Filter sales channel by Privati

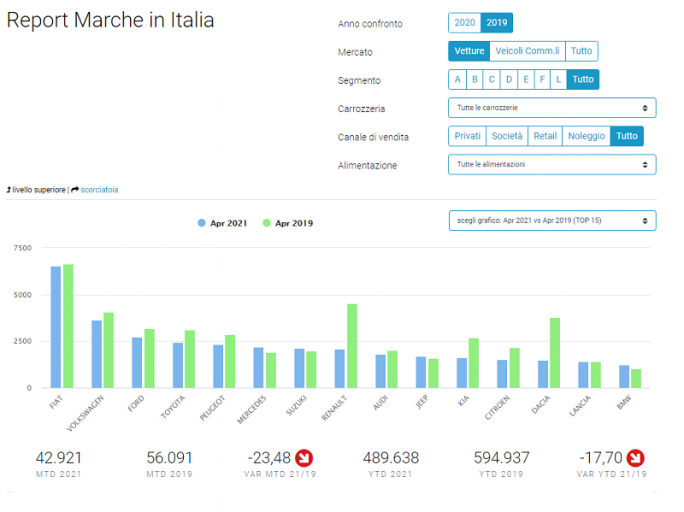tap(467, 136)
